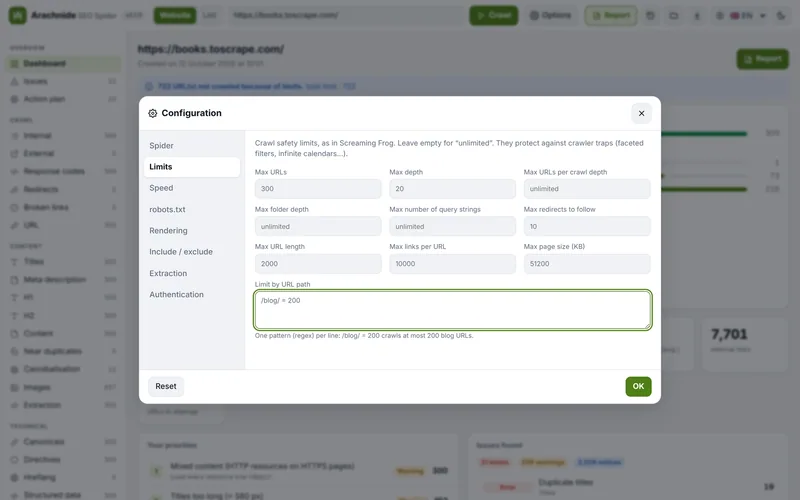The image size is (800, 500).
Task: Click the Max links per URL field
Action: tap(452, 264)
